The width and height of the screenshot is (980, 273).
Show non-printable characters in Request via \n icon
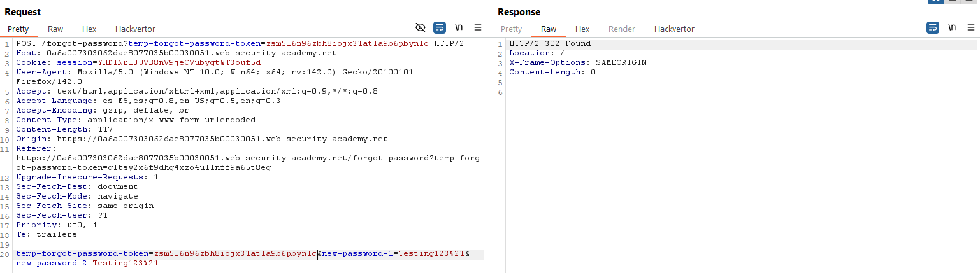click(459, 27)
